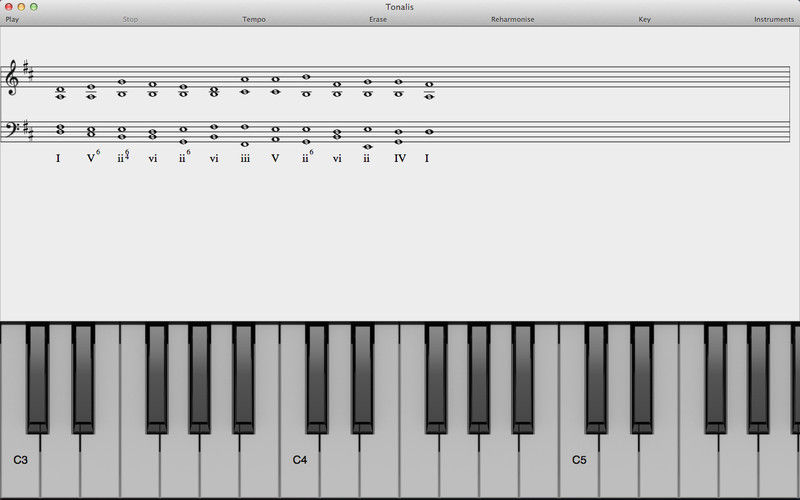Select the IV chord label
Screen dimensions: 800x500
point(400,158)
